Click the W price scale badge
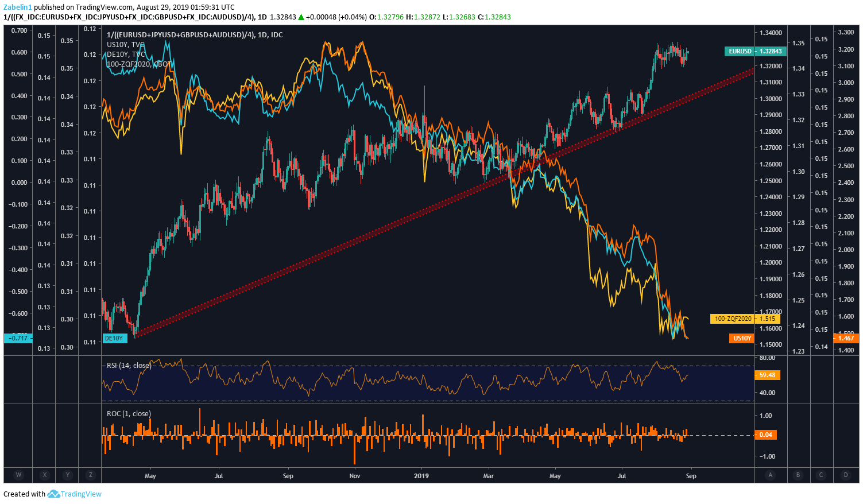The width and height of the screenshot is (863, 504). point(19,475)
